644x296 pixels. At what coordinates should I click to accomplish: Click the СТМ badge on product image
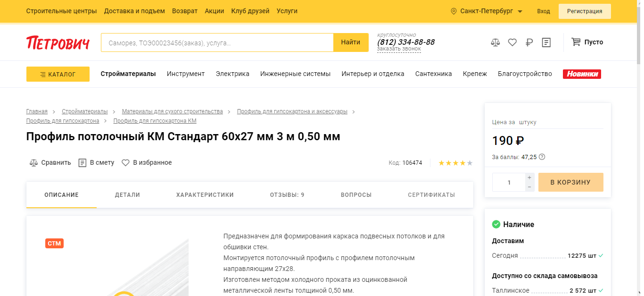coord(54,244)
